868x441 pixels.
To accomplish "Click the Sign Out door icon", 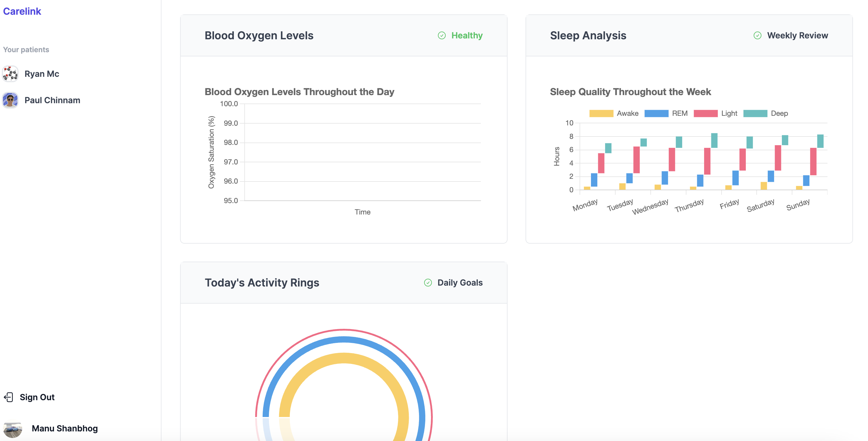I will [x=9, y=397].
